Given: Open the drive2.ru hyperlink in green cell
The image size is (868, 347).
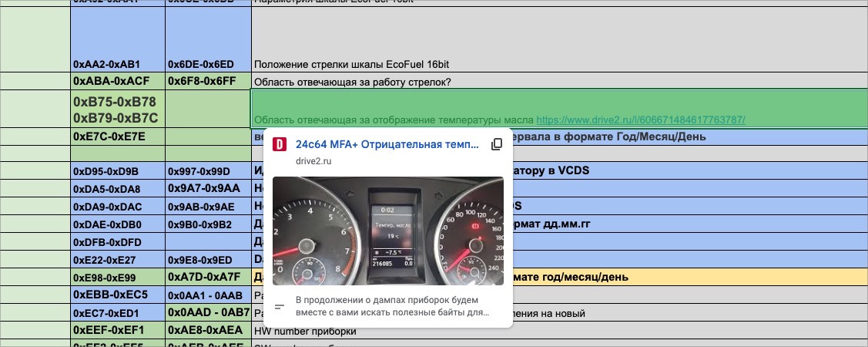Looking at the screenshot, I should pyautogui.click(x=640, y=120).
